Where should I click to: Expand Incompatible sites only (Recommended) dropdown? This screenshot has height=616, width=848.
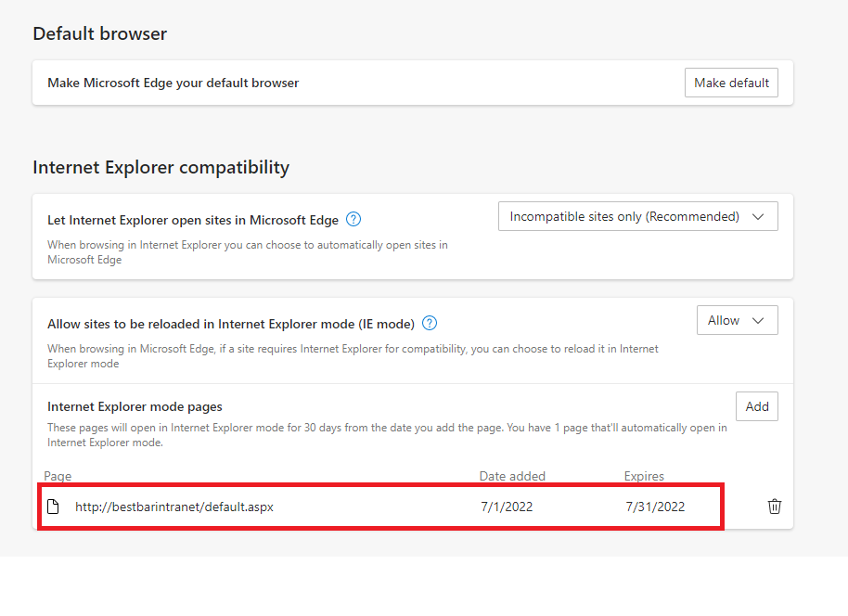638,216
